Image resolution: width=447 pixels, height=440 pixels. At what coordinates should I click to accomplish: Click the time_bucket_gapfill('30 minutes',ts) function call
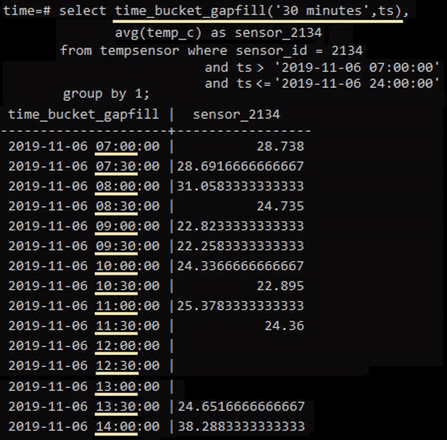[258, 11]
